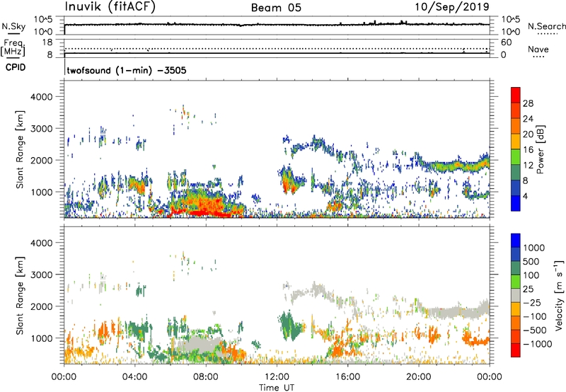Click the '20:00' time axis tick label
The height and width of the screenshot is (392, 566).
coord(418,377)
